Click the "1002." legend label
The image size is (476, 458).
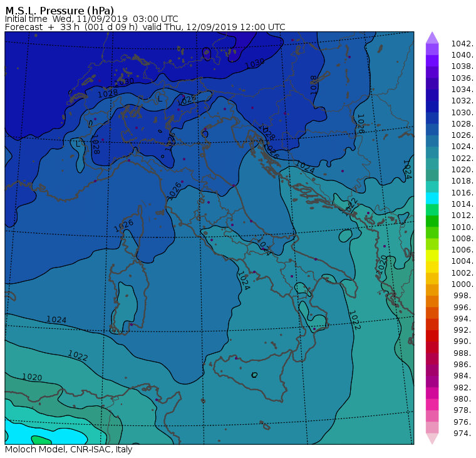462,273
